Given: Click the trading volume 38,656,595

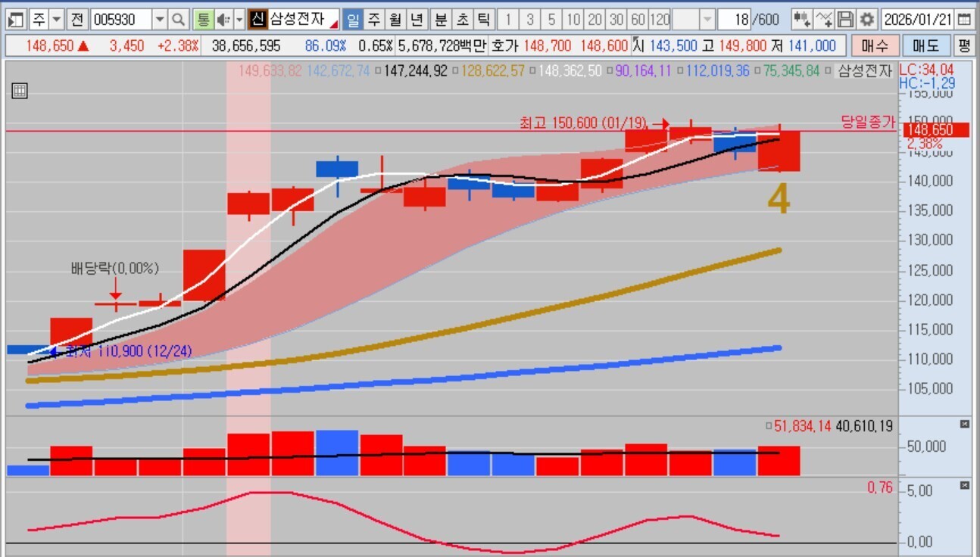Looking at the screenshot, I should click(x=246, y=45).
